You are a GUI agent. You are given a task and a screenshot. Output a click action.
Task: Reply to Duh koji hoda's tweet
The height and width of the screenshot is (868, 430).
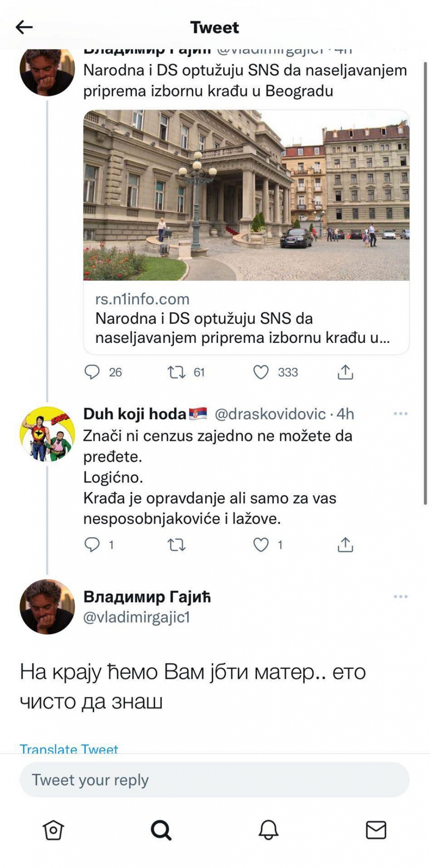92,545
